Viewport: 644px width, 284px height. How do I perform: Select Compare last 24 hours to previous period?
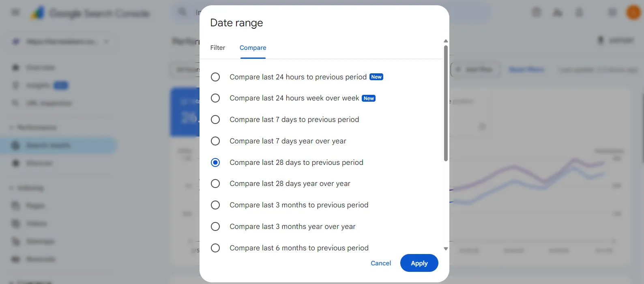[215, 77]
